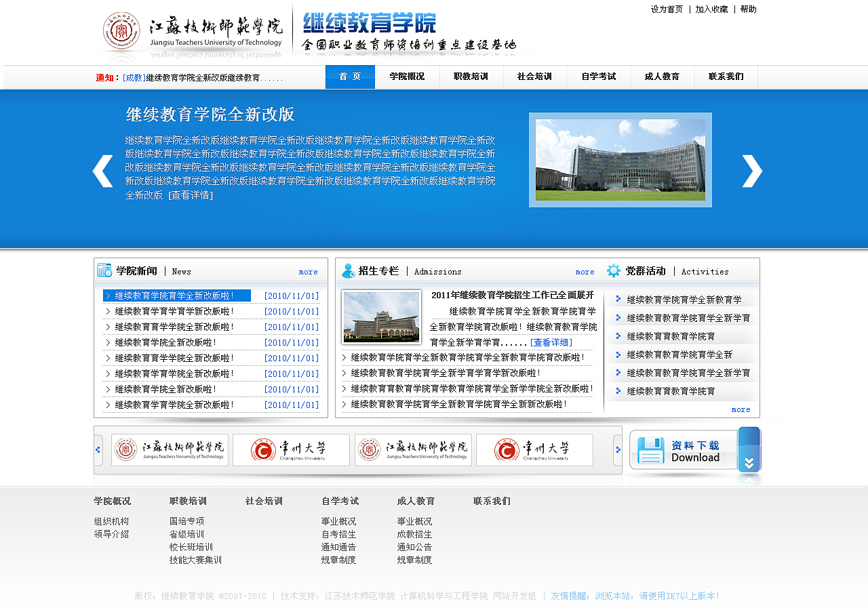
Task: Go to previous banner slide via left arrow
Action: (x=102, y=170)
